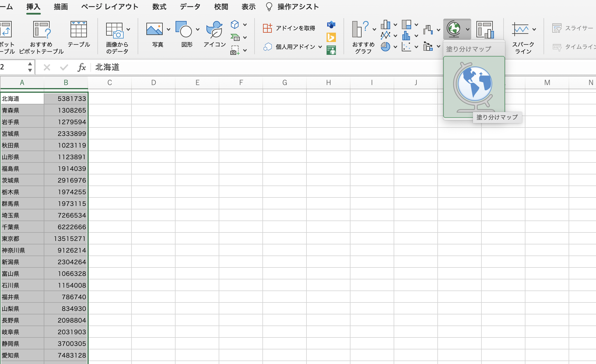Expand the scatter chart dropdown arrow
The width and height of the screenshot is (596, 364).
(416, 47)
